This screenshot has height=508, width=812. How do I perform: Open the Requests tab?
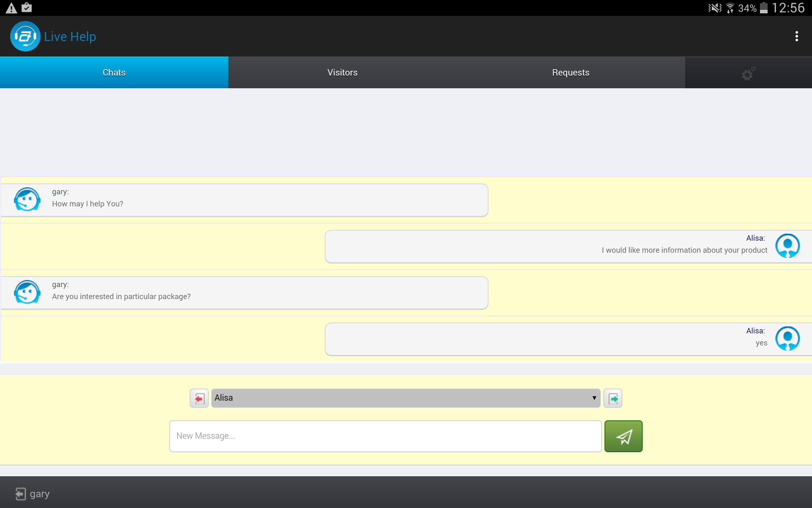[571, 73]
